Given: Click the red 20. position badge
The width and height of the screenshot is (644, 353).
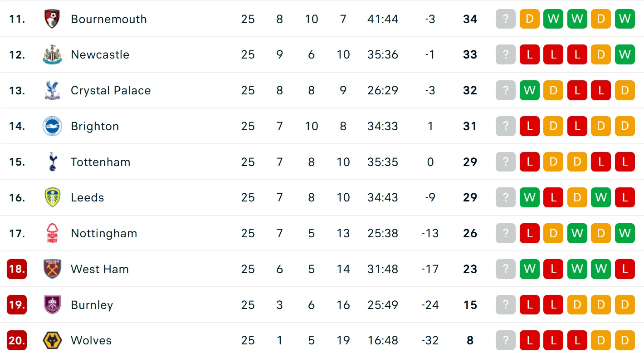Looking at the screenshot, I should pyautogui.click(x=17, y=340).
